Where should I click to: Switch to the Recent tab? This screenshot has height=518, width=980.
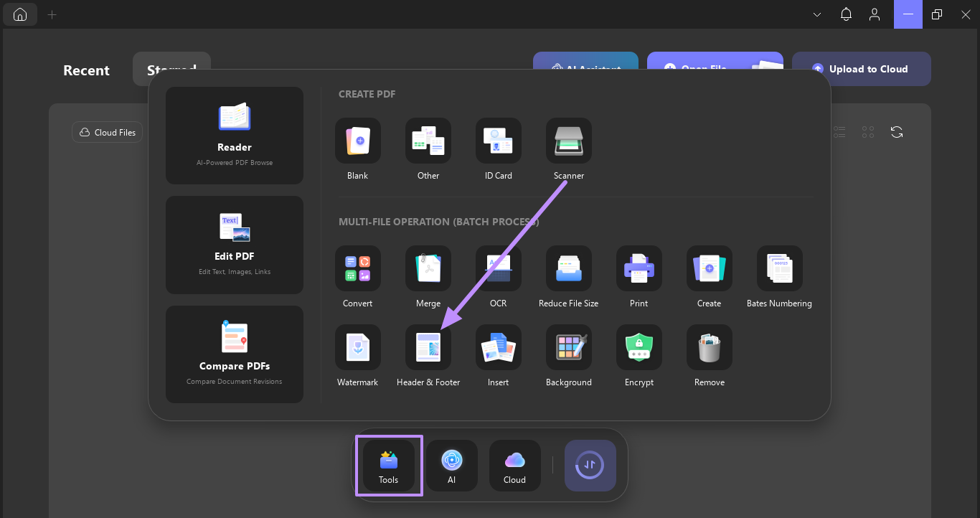86,70
